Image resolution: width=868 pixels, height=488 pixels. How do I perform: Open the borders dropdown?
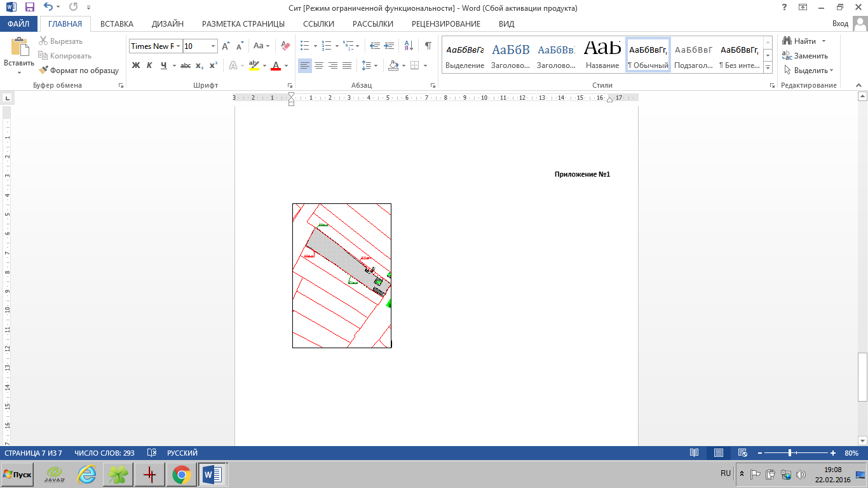click(424, 65)
